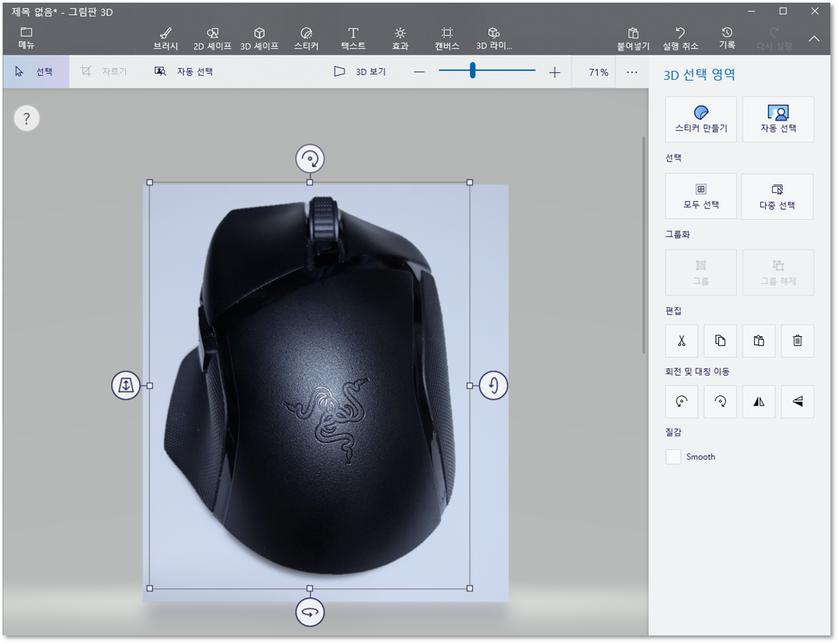The width and height of the screenshot is (839, 644).
Task: Click the zoom slider handle
Action: coord(473,70)
